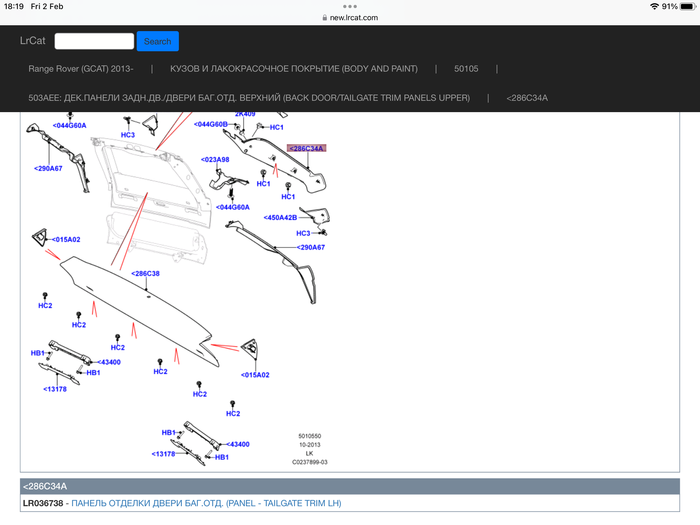Screen dimensions: 700x525
Task: Open the LrCat home link
Action: point(33,41)
